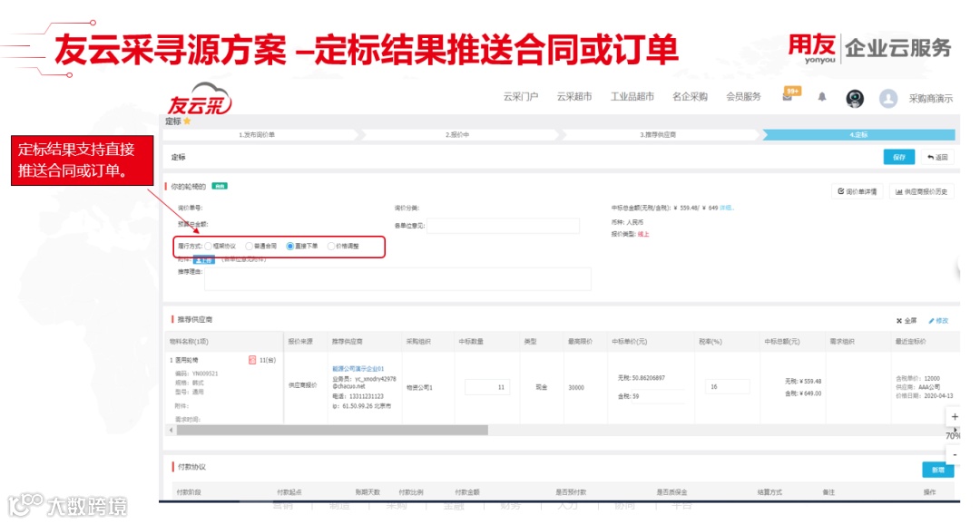The width and height of the screenshot is (980, 524).
Task: Click the 结算方式 column header
Action: click(x=769, y=492)
